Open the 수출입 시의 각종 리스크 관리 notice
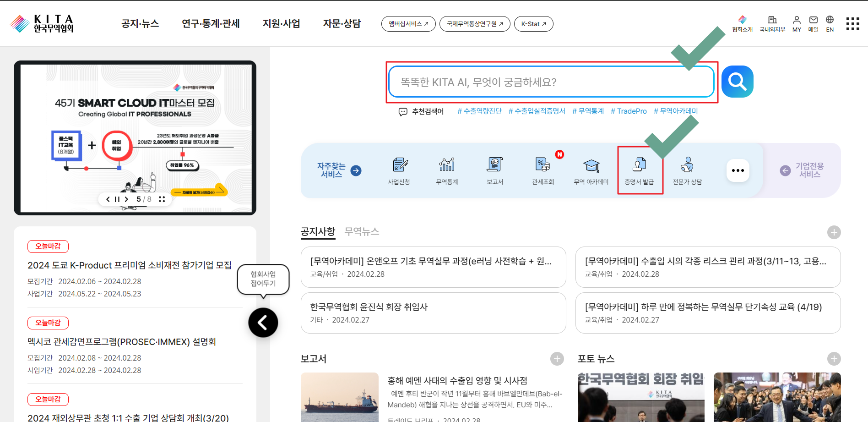This screenshot has height=422, width=868. click(x=708, y=267)
